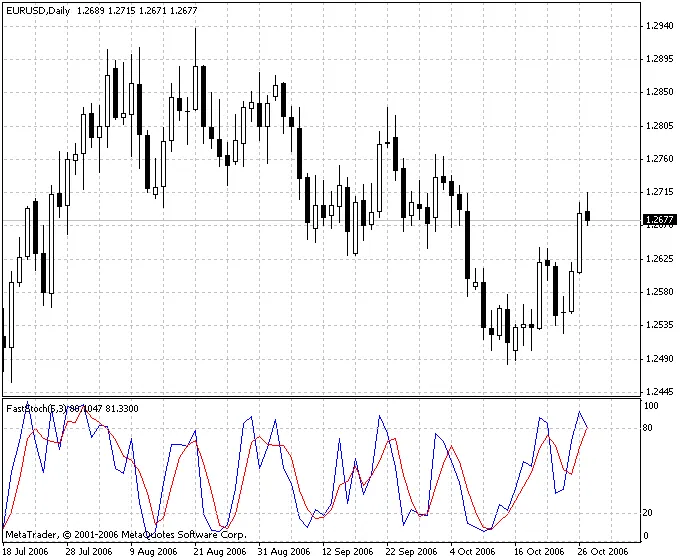
Task: Click the stochastic 80 level label
Action: click(648, 428)
